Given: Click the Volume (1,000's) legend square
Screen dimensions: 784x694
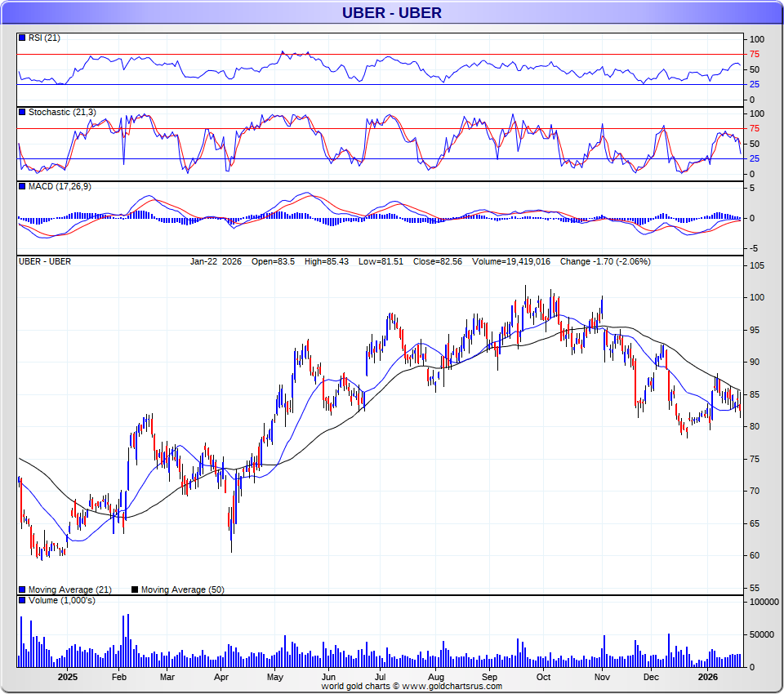Looking at the screenshot, I should click(x=22, y=601).
